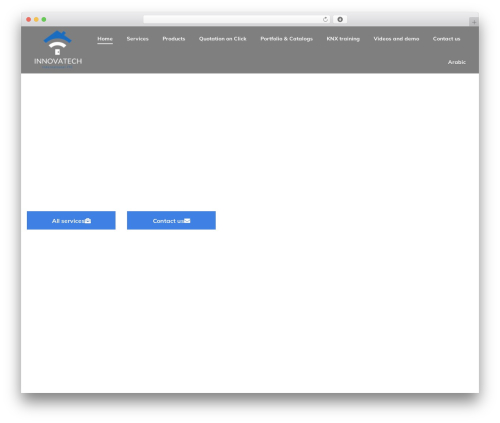This screenshot has width=500, height=423.
Task: Open the Home menu item
Action: pos(105,39)
